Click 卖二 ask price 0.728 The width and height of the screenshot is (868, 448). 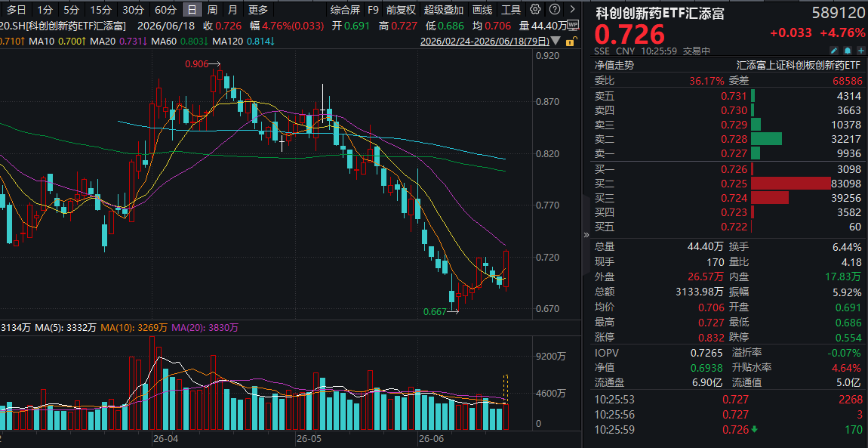click(x=734, y=139)
